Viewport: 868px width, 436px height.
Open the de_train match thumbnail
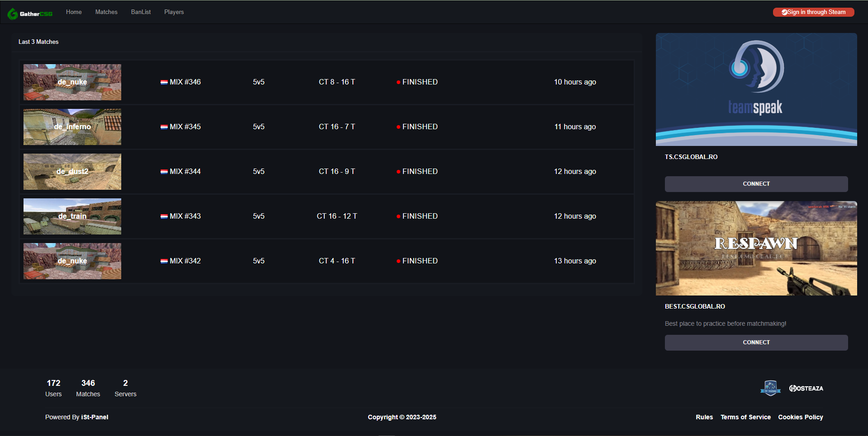pyautogui.click(x=72, y=216)
